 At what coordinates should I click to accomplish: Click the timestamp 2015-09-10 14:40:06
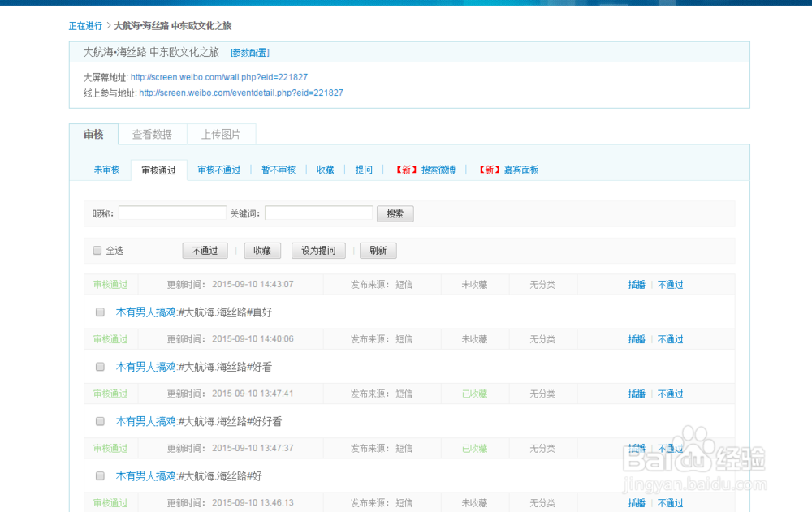[x=253, y=339]
